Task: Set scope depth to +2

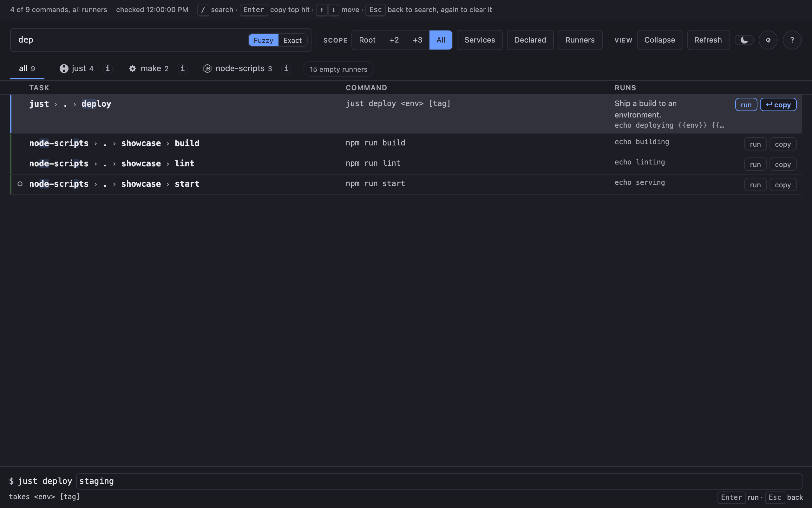Action: [394, 40]
